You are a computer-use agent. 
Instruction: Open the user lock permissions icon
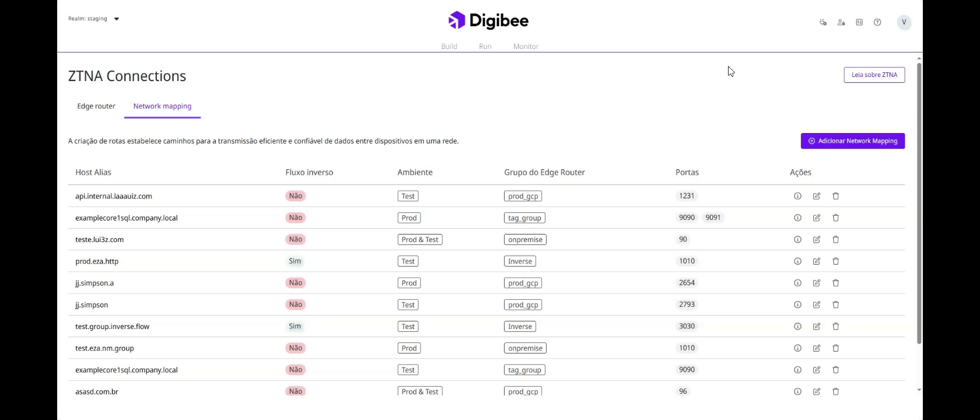841,22
